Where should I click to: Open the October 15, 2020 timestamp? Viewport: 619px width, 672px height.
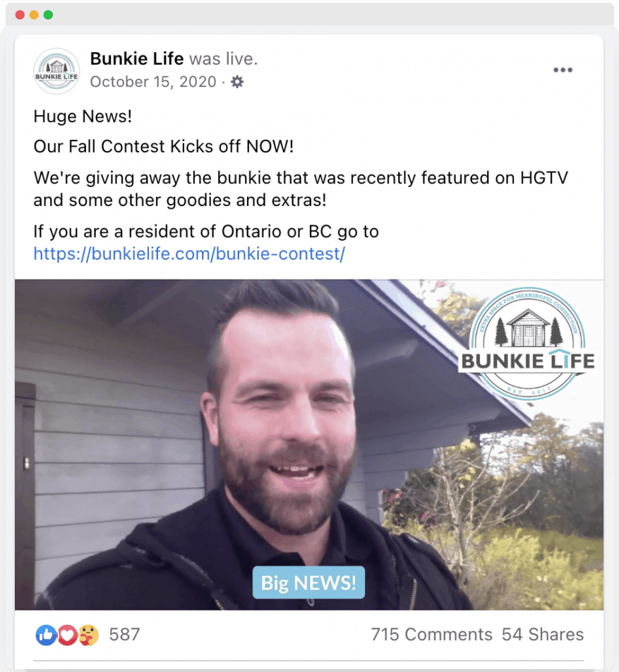[153, 81]
